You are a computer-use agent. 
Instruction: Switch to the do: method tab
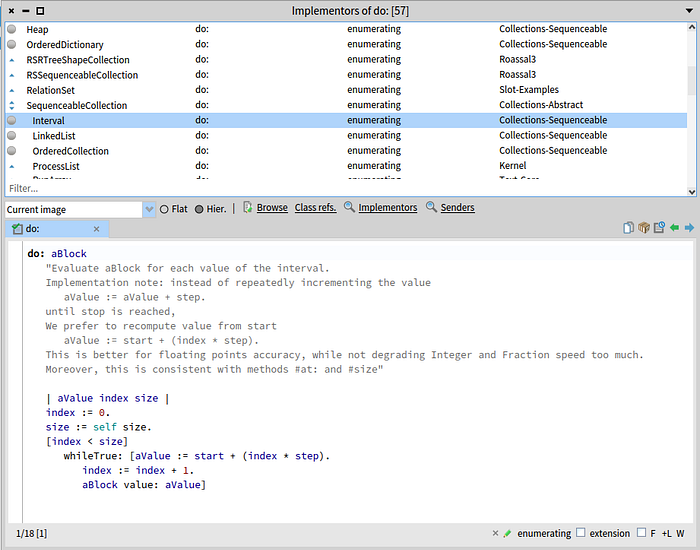click(57, 229)
